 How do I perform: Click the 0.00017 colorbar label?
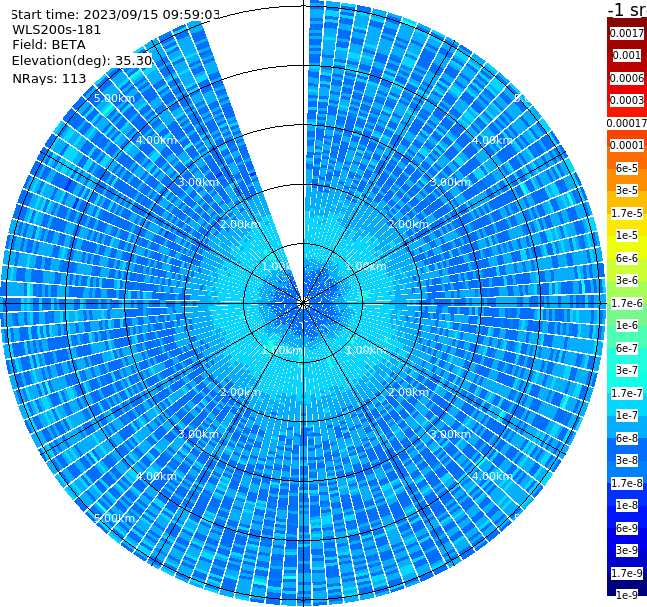click(627, 123)
